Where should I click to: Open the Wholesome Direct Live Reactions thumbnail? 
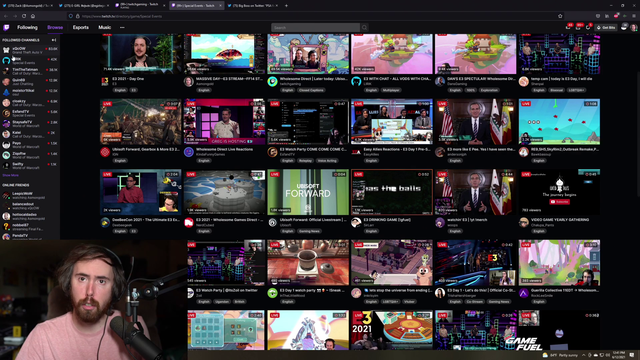(224, 122)
